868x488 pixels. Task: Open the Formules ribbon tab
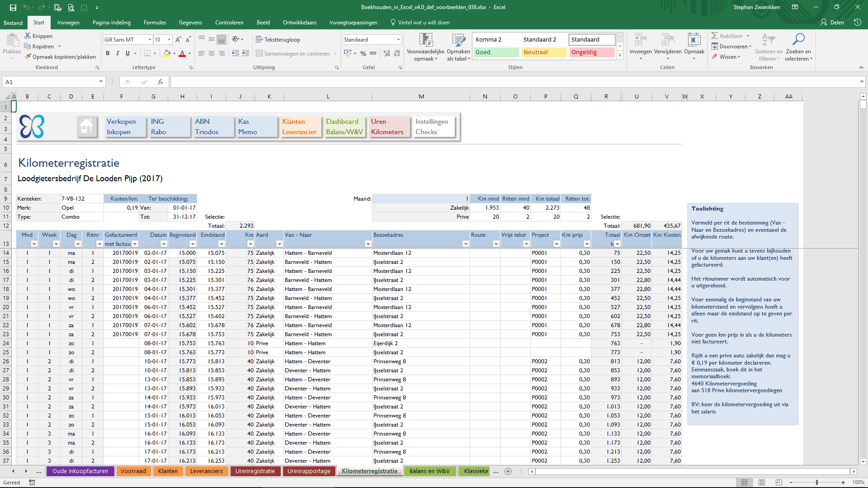click(x=155, y=23)
